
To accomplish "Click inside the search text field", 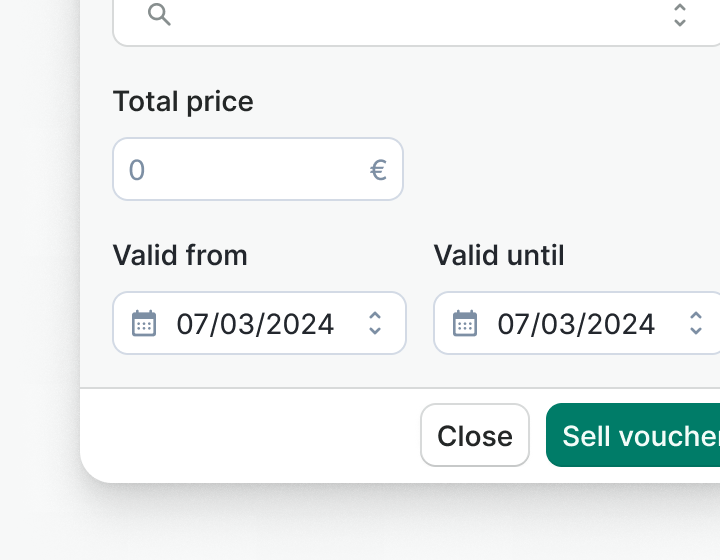I will (400, 16).
